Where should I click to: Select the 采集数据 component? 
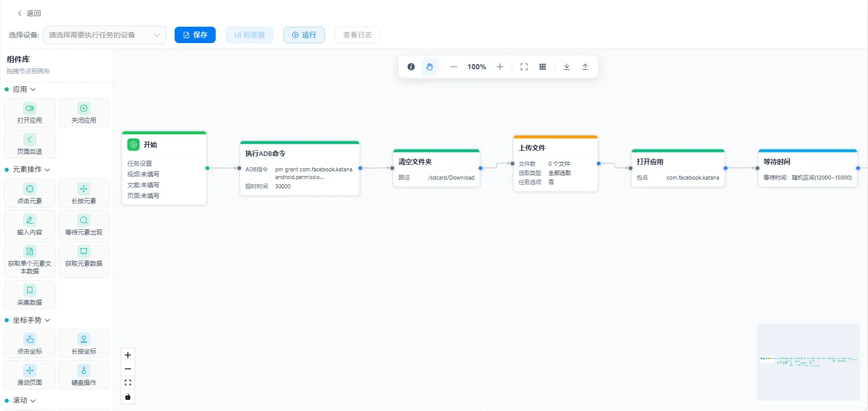(x=30, y=295)
